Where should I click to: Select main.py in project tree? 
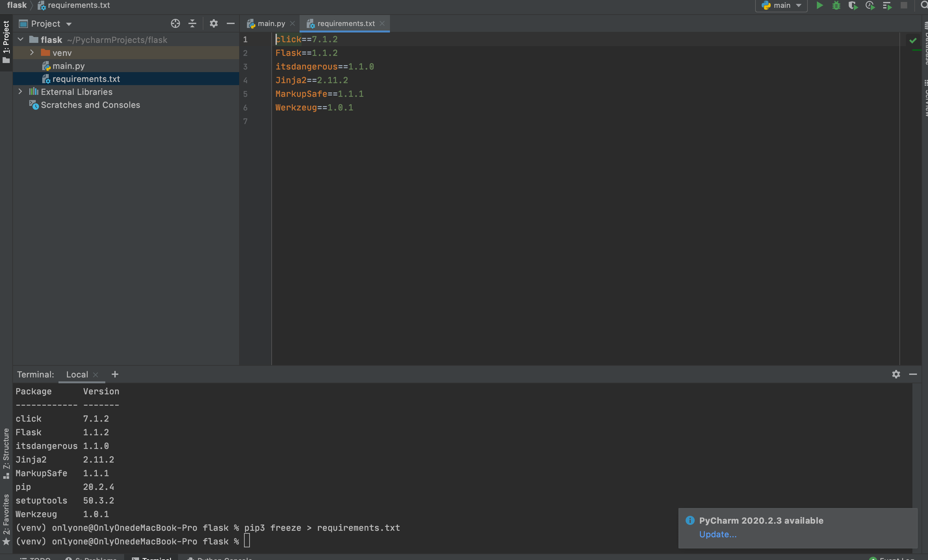(x=68, y=66)
